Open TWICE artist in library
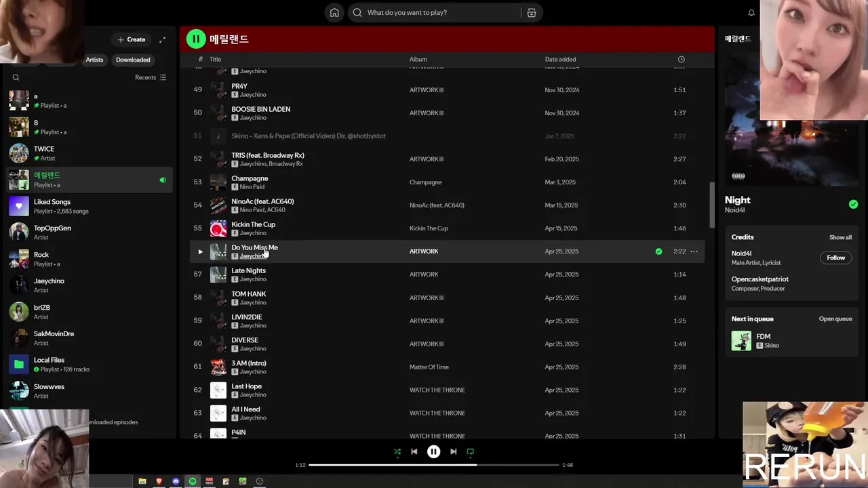868x488 pixels. (x=90, y=154)
